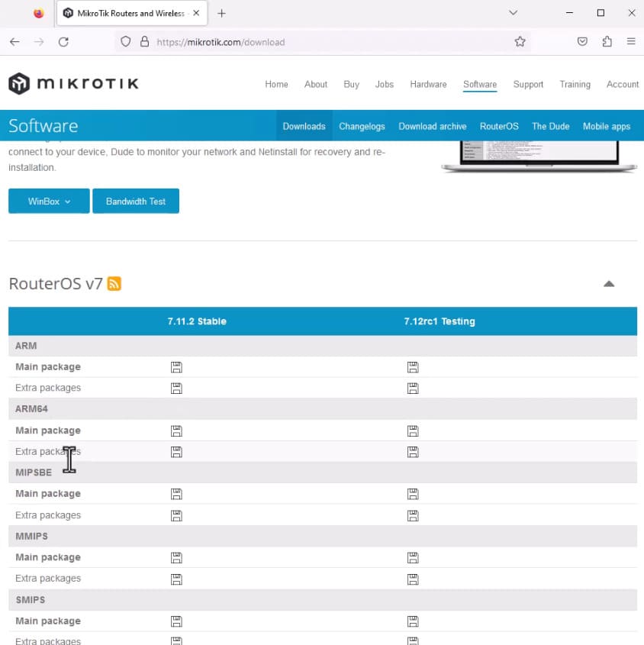Go to The Dude page
Screen dimensions: 644x645
(x=550, y=126)
